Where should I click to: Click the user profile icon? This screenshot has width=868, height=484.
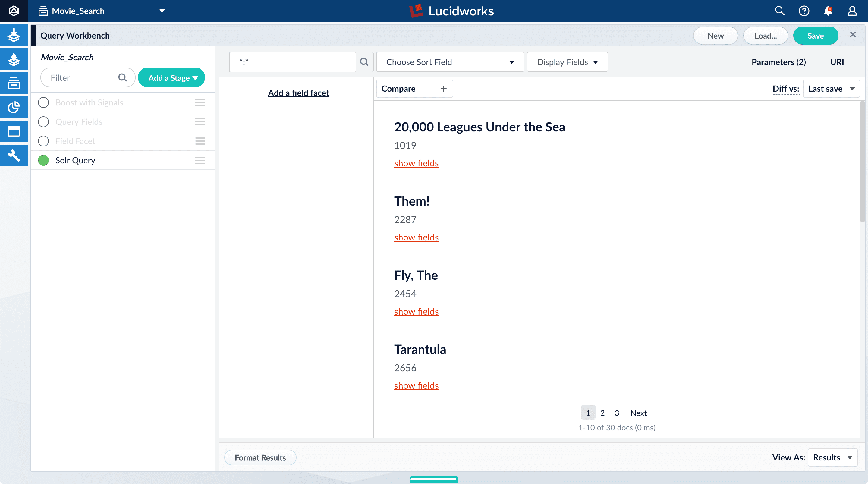(852, 11)
